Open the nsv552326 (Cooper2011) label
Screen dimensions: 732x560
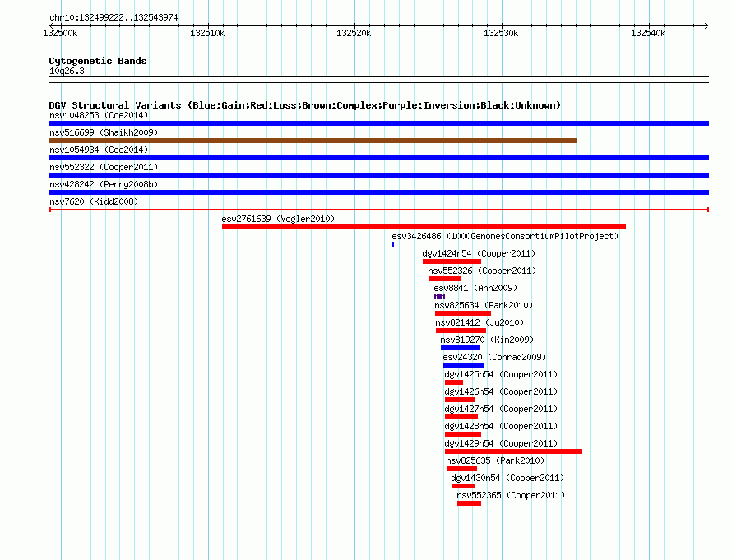[482, 271]
